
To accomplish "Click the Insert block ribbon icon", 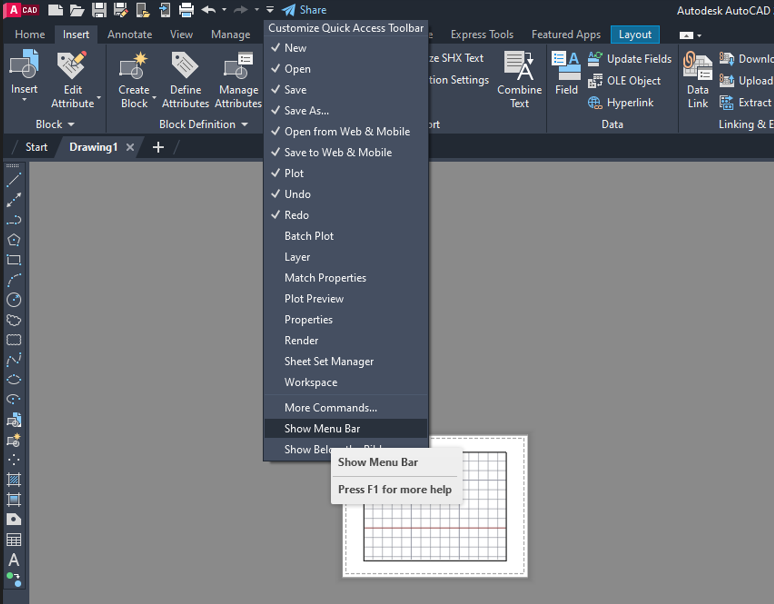I will point(24,65).
